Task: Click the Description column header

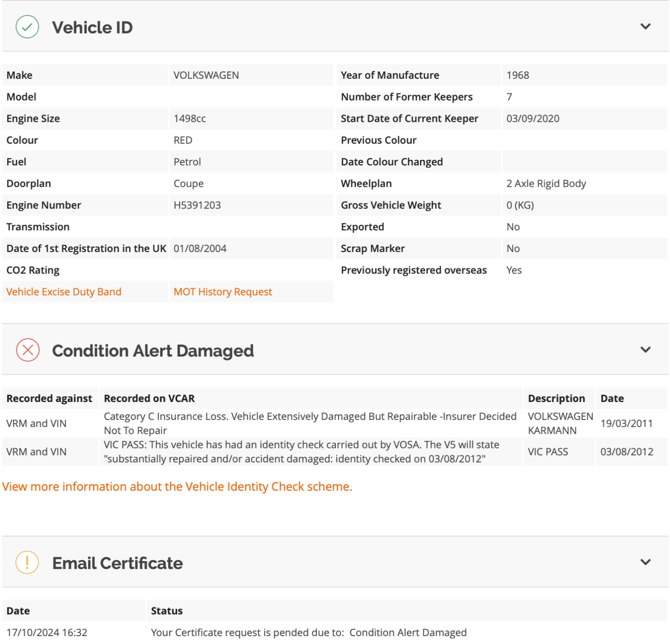Action: click(556, 399)
